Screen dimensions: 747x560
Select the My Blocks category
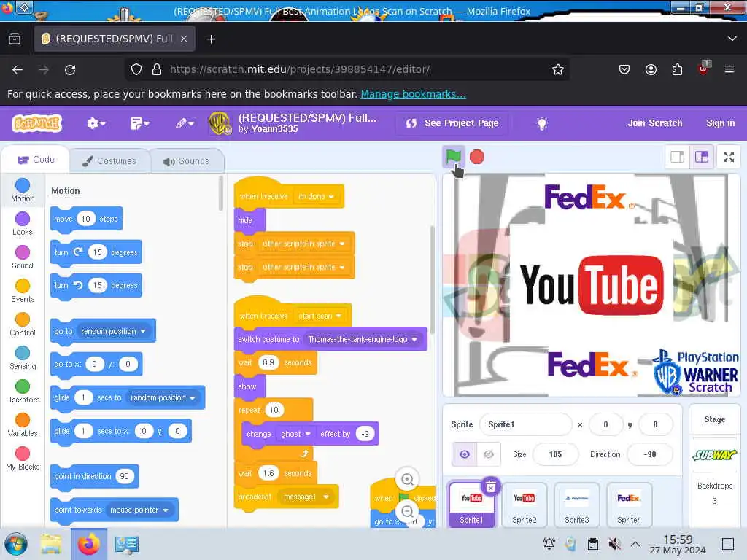[x=23, y=459]
